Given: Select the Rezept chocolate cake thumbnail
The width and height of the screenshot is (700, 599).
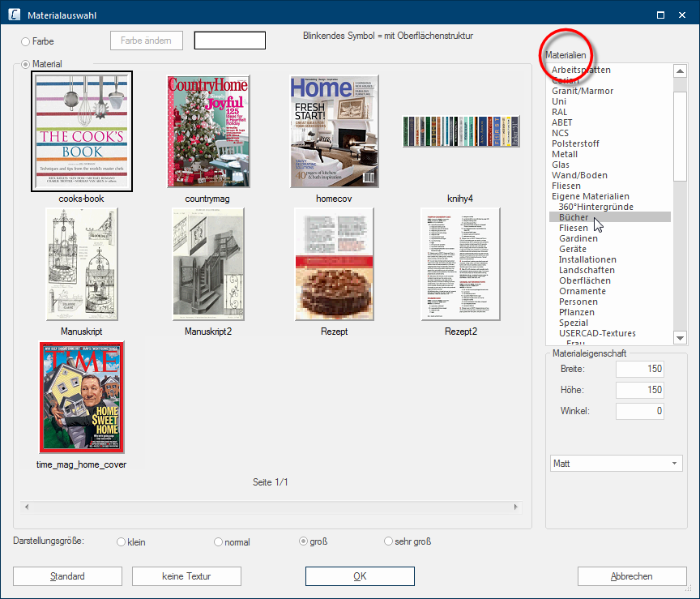Looking at the screenshot, I should coord(334,264).
